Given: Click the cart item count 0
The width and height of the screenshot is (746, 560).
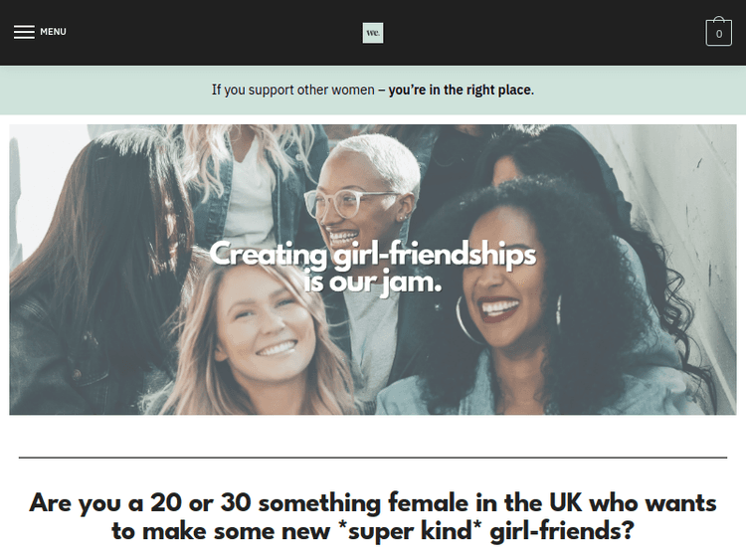Looking at the screenshot, I should 718,35.
